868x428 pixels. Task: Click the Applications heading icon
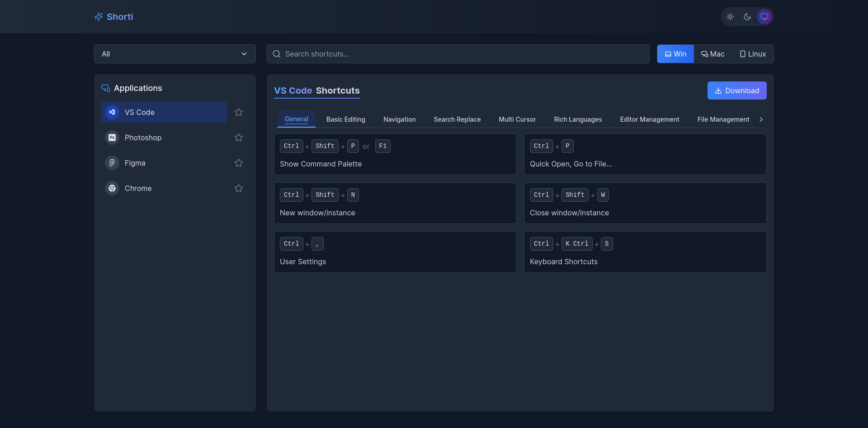pyautogui.click(x=106, y=88)
